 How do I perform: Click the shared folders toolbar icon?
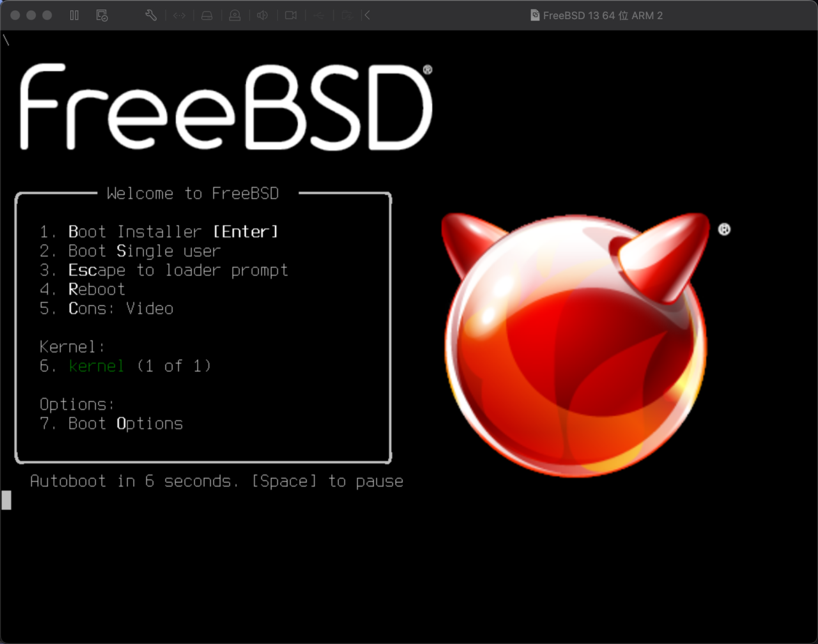[x=346, y=15]
